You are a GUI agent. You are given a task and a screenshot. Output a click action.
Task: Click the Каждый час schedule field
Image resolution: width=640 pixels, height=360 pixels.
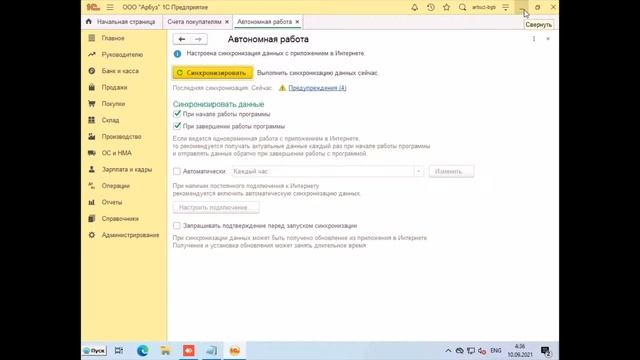coord(323,171)
